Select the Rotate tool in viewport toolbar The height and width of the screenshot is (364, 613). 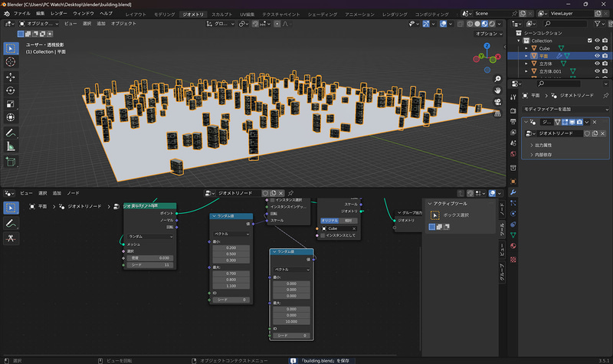click(11, 90)
